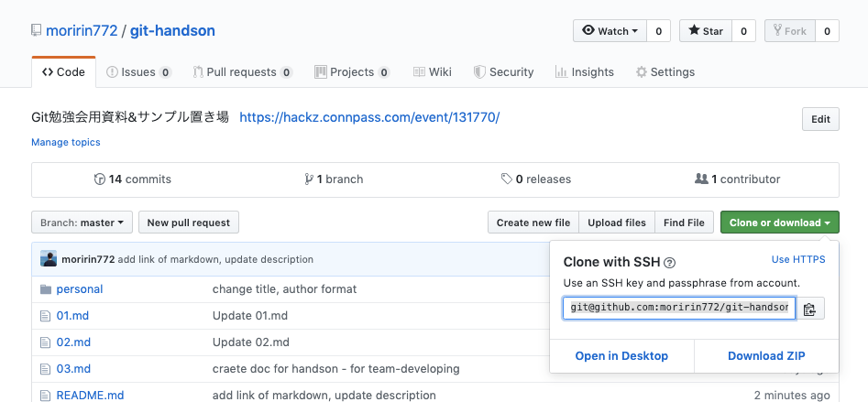
Task: Copy the SSH clone URL to clipboard
Action: 809,309
